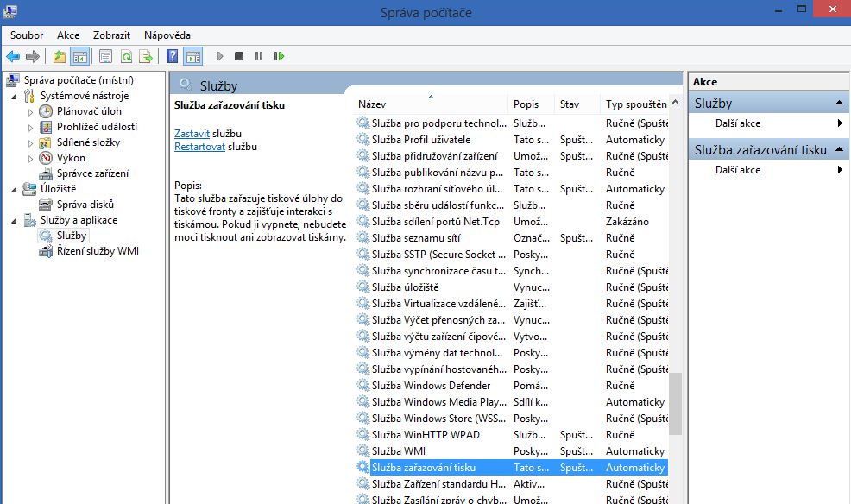The width and height of the screenshot is (851, 504).
Task: Click the Refresh toolbar icon
Action: click(126, 56)
